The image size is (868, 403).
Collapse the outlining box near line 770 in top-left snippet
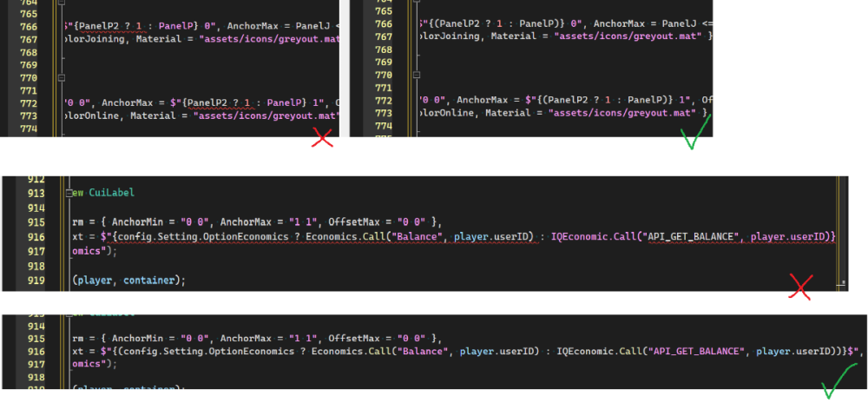pos(62,76)
